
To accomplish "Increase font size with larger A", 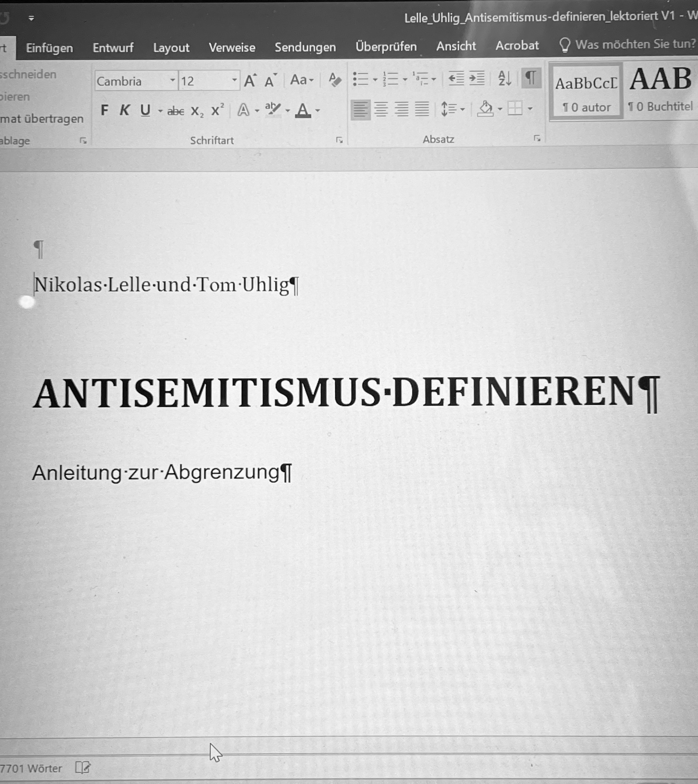I will click(x=250, y=81).
